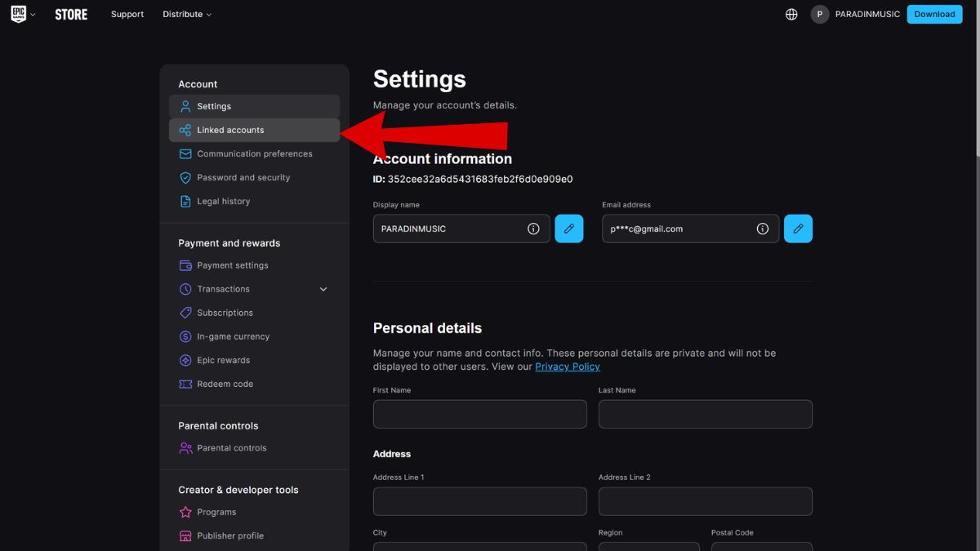980x551 pixels.
Task: Edit email address with pencil button
Action: click(798, 229)
